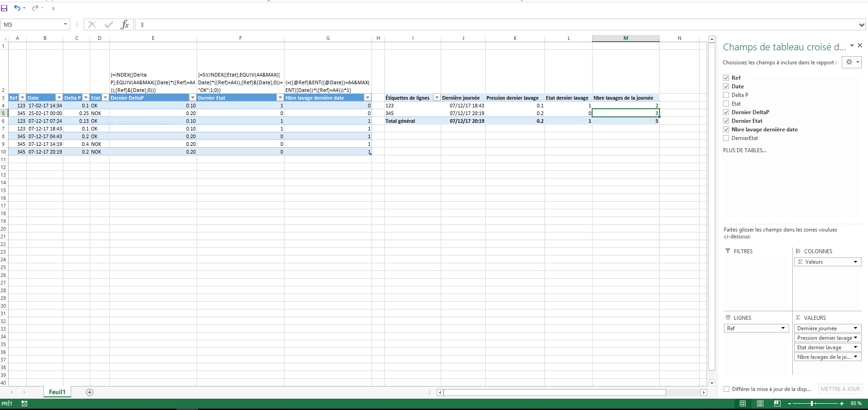The width and height of the screenshot is (868, 410).
Task: Open the Étiquettes de lignes pivot filter
Action: pos(437,98)
